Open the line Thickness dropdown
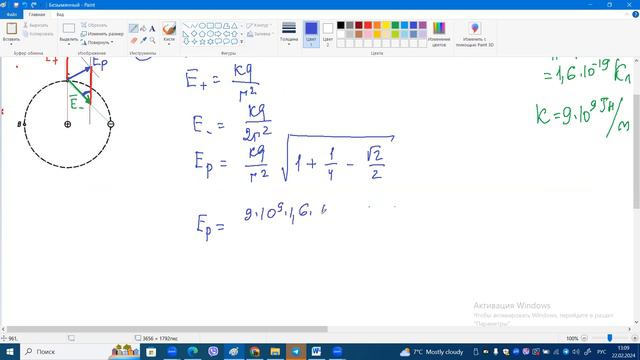Image resolution: width=640 pixels, height=360 pixels. tap(289, 33)
